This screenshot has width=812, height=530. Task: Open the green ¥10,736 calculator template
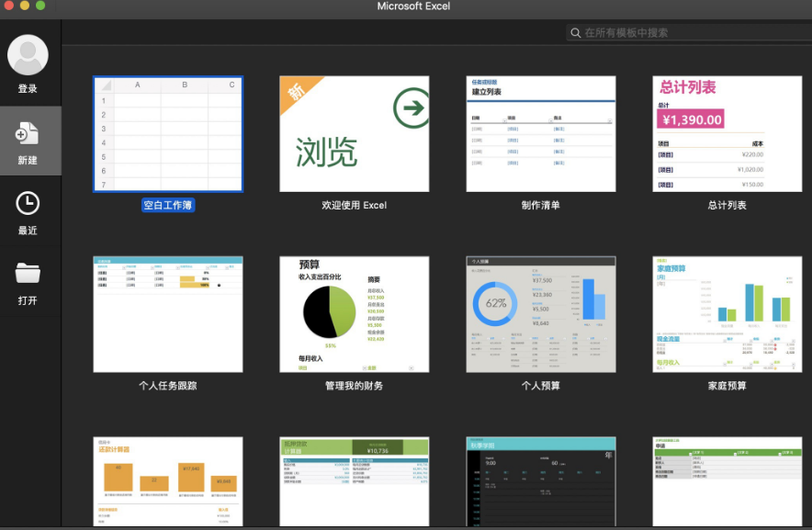(x=354, y=480)
